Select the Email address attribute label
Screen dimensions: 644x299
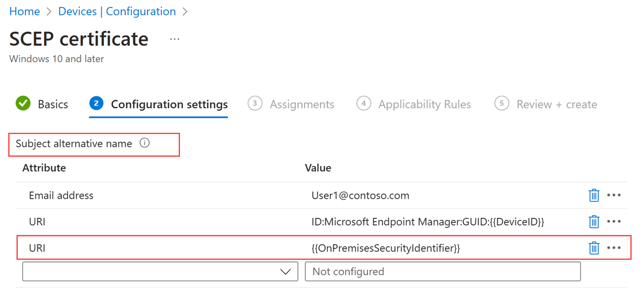click(x=61, y=195)
